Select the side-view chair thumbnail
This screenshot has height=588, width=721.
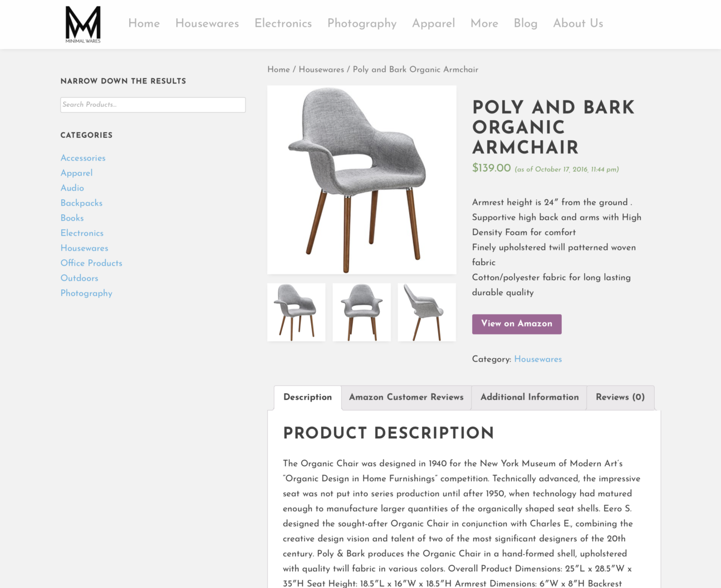pos(427,312)
